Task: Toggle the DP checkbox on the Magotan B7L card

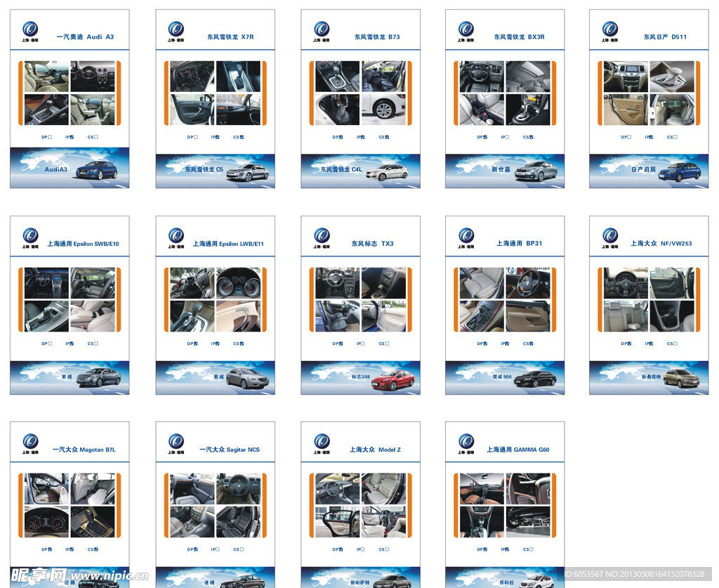Action: (x=50, y=549)
